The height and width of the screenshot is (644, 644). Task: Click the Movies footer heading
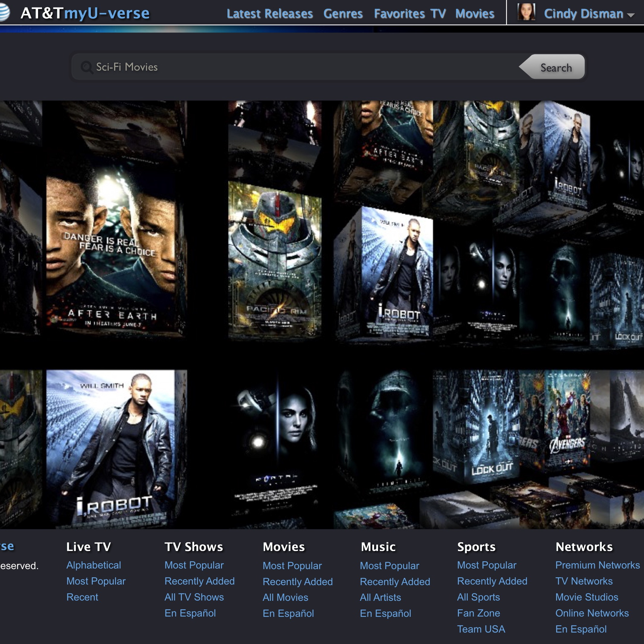(x=284, y=547)
